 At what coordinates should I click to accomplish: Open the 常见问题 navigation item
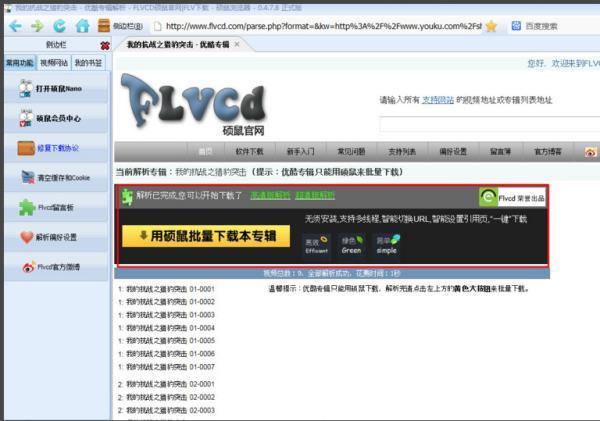tap(351, 152)
